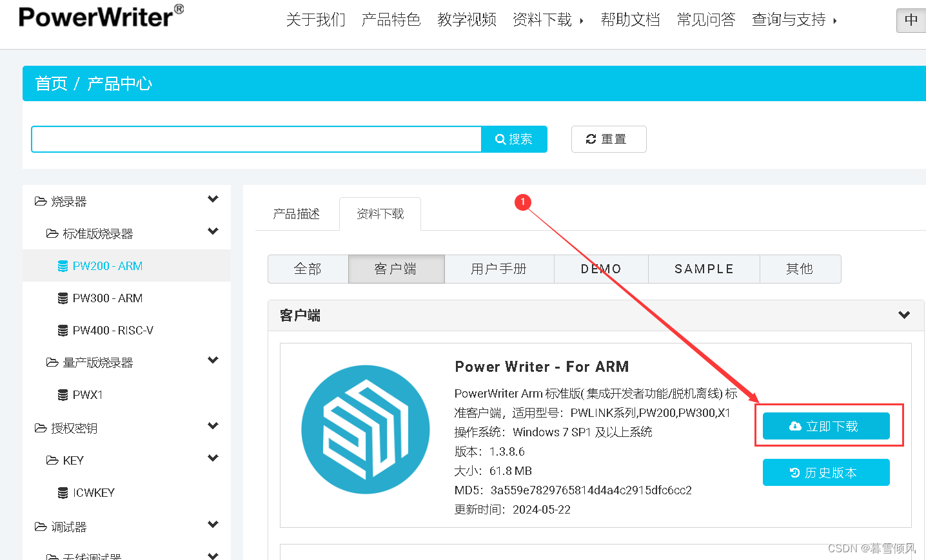Click the 历史版本 history button
Image resolution: width=926 pixels, height=560 pixels.
tap(826, 472)
